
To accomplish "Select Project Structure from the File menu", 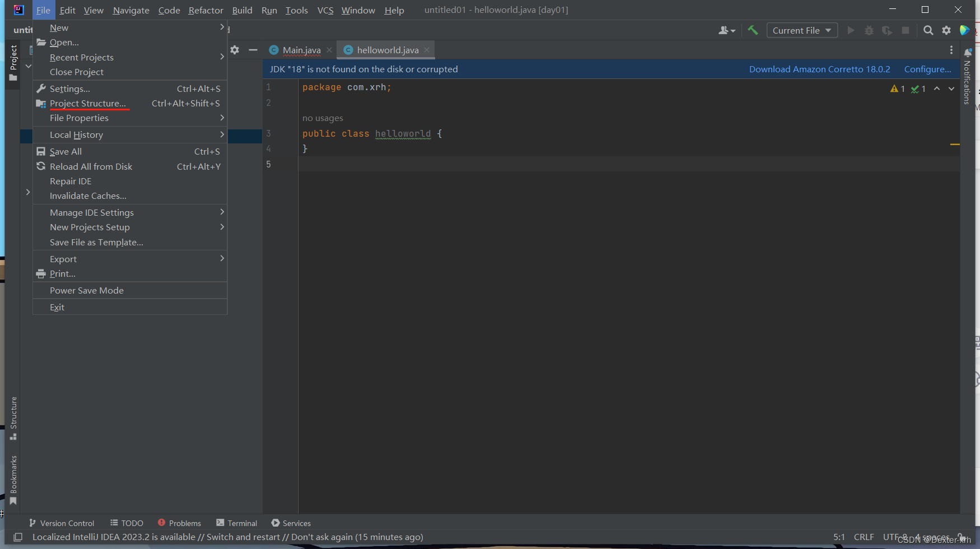I will click(x=87, y=103).
